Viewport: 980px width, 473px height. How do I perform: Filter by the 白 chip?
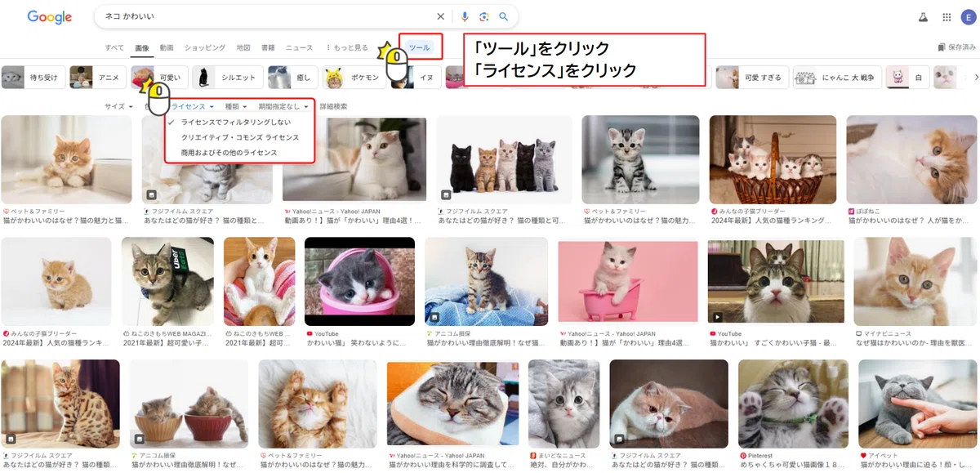coord(907,78)
